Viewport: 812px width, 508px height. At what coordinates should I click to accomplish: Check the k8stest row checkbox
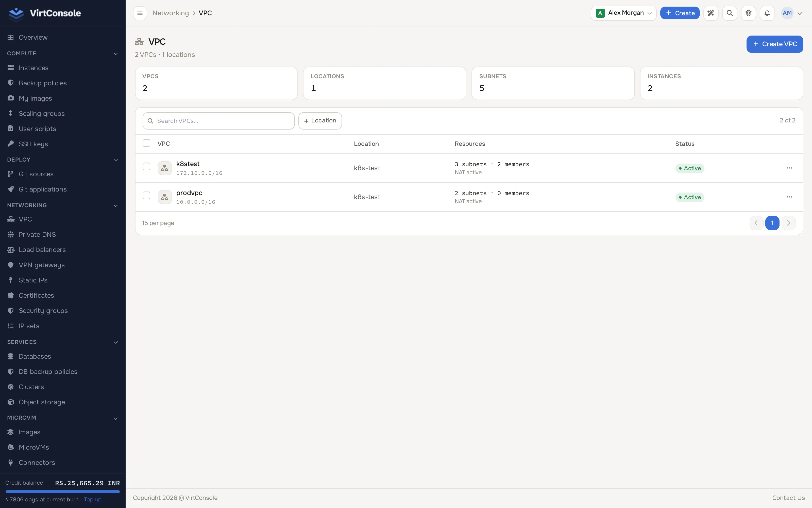click(x=146, y=166)
